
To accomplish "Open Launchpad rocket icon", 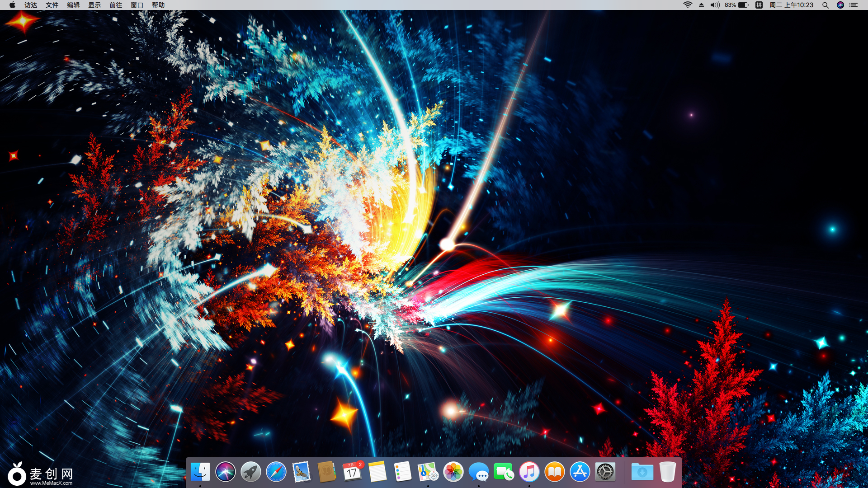I will click(250, 472).
